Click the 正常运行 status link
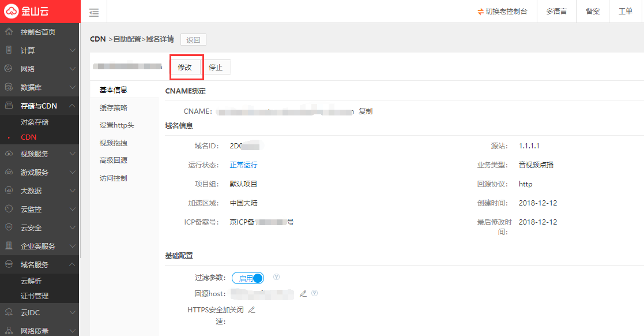The width and height of the screenshot is (644, 336). pos(243,165)
